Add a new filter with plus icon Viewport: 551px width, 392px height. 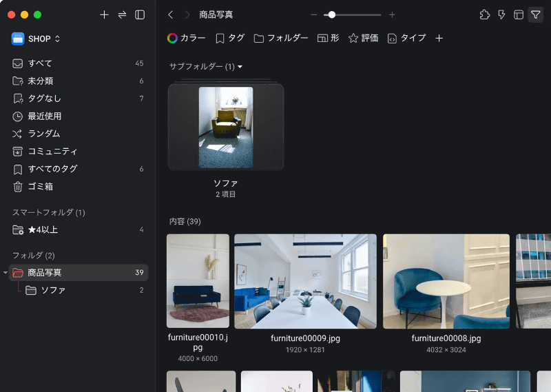pos(439,38)
